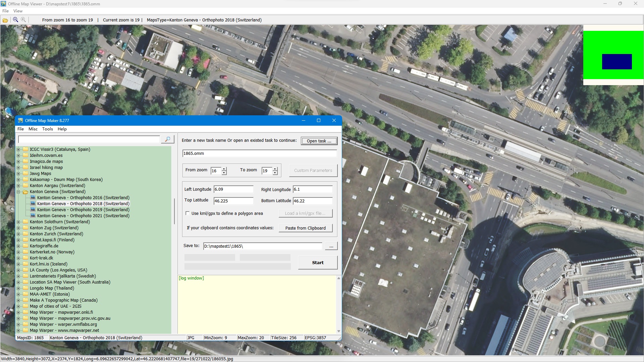
Task: Decrease the To zoom spinner value
Action: [275, 173]
